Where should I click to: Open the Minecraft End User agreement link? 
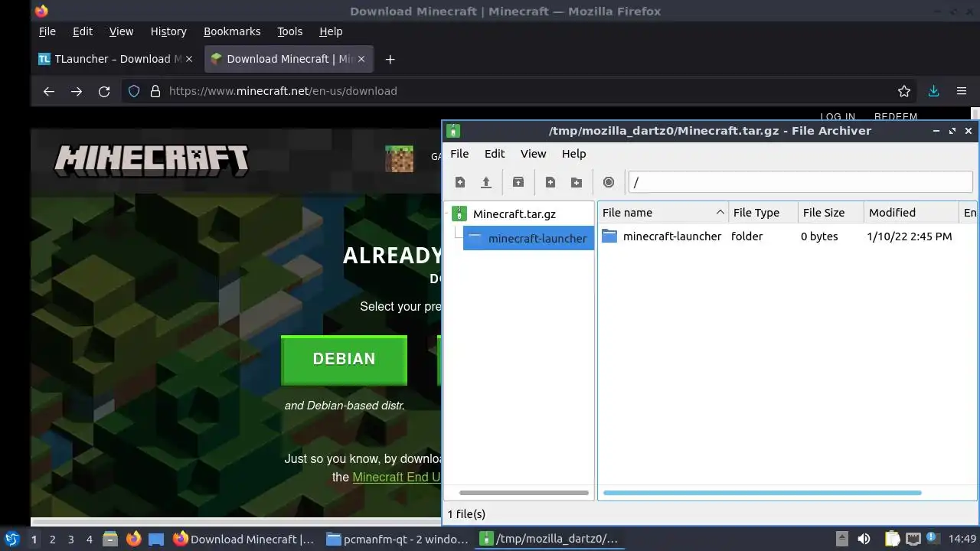coord(396,477)
